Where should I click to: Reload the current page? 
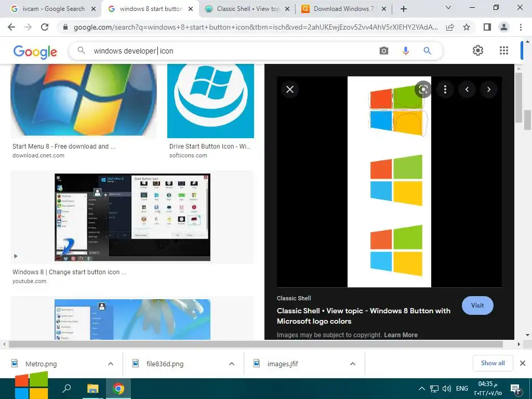click(x=45, y=27)
